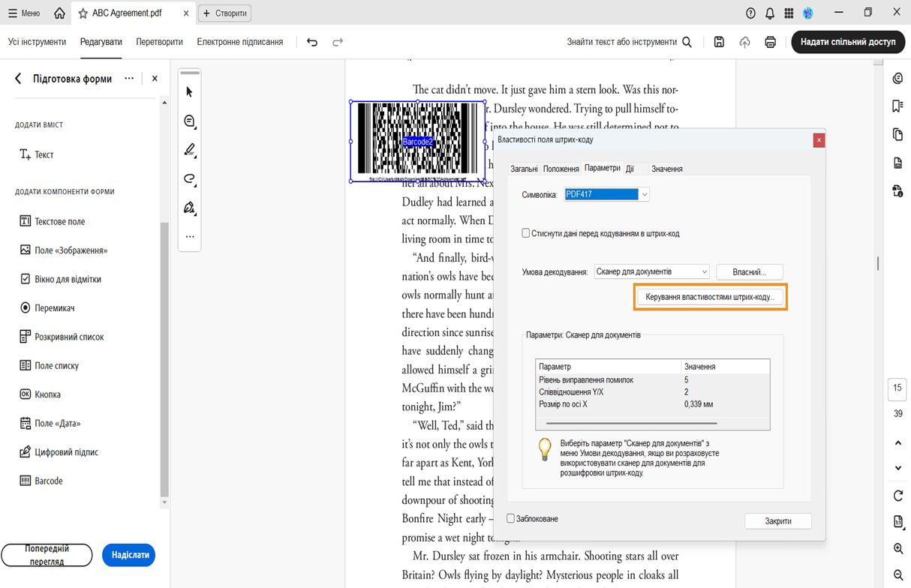Image resolution: width=911 pixels, height=588 pixels.
Task: Zoom in with the magnifier plus icon
Action: (898, 549)
